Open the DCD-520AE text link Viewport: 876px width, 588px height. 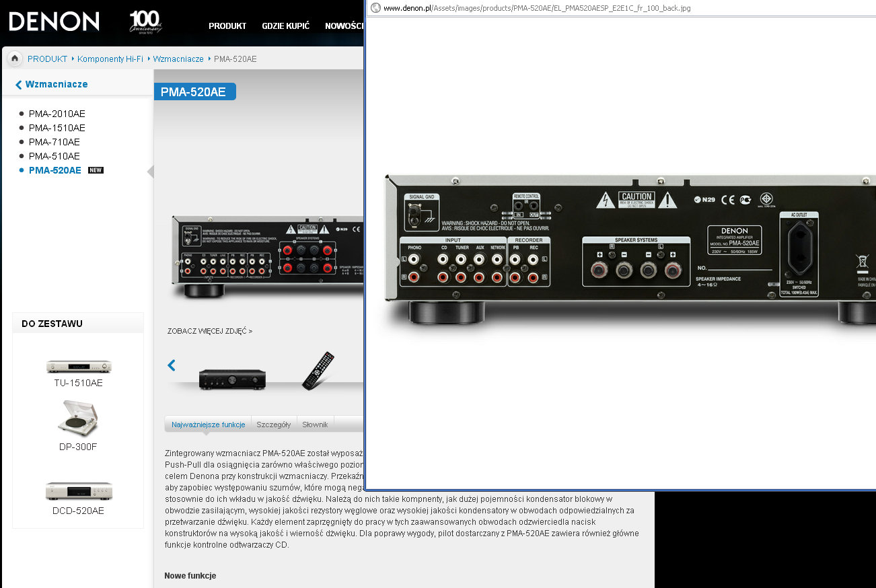(x=79, y=511)
